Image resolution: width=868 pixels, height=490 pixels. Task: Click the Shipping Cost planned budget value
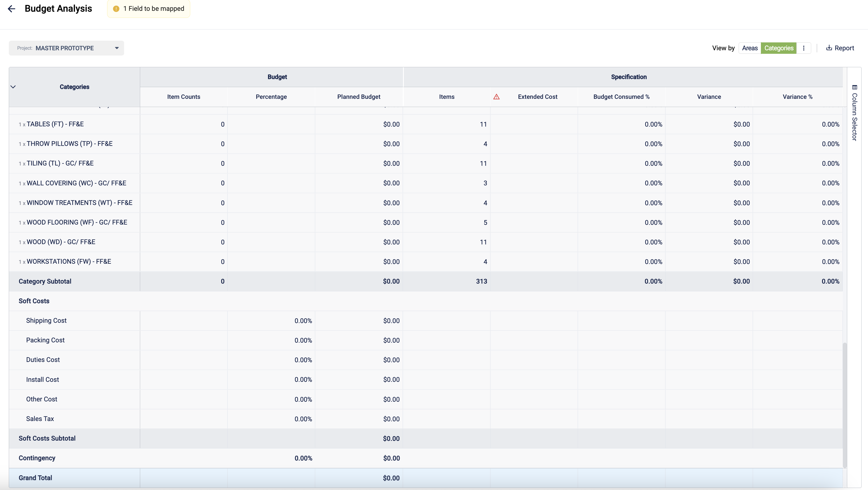[391, 321]
